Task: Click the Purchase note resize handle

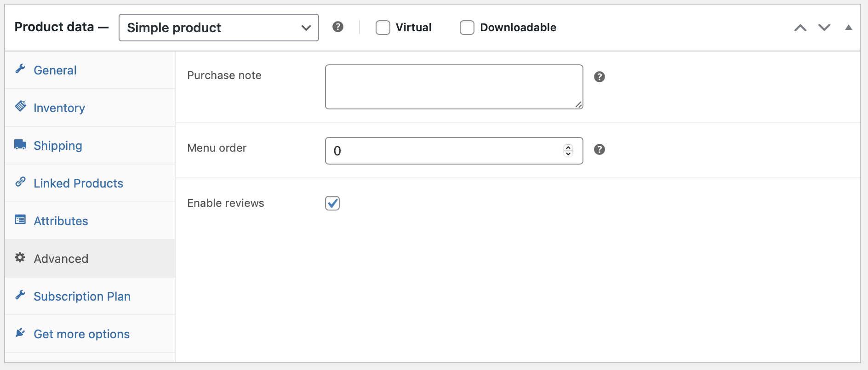Action: pyautogui.click(x=579, y=105)
